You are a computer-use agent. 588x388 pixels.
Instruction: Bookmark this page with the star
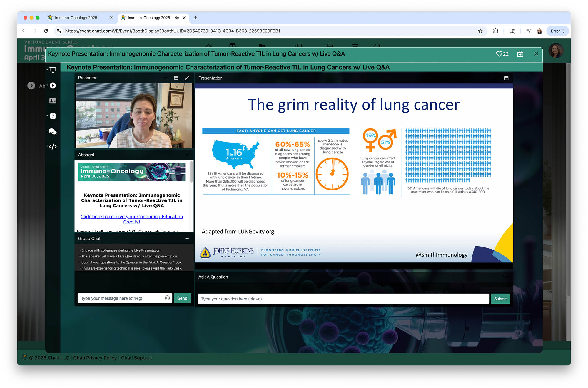[x=480, y=31]
